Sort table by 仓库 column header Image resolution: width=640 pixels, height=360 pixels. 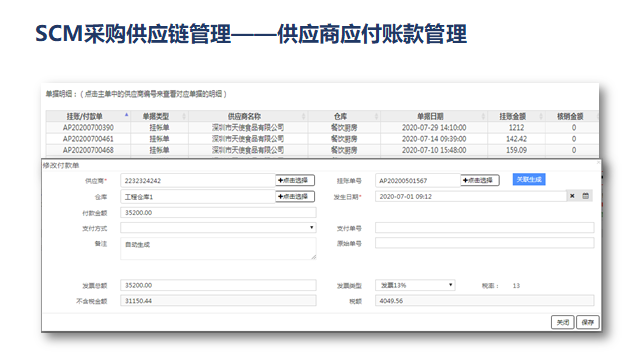click(x=344, y=116)
